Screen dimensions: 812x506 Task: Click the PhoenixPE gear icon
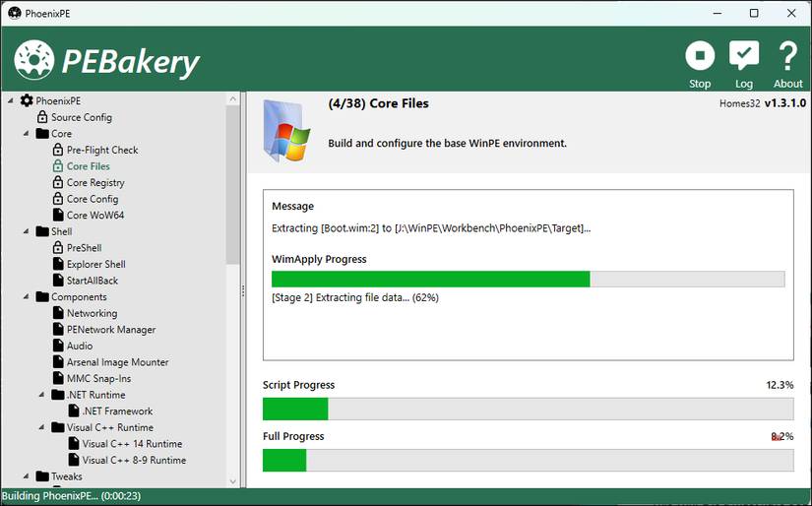pos(27,100)
